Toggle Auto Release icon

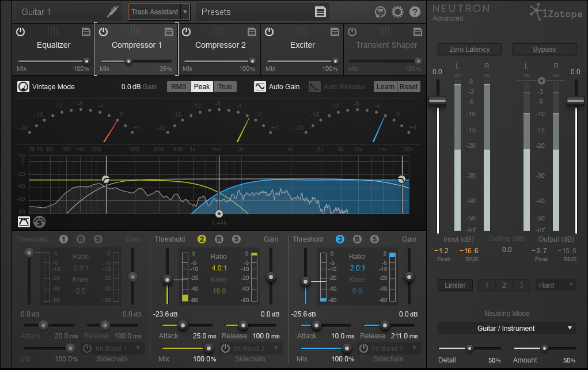pos(314,86)
